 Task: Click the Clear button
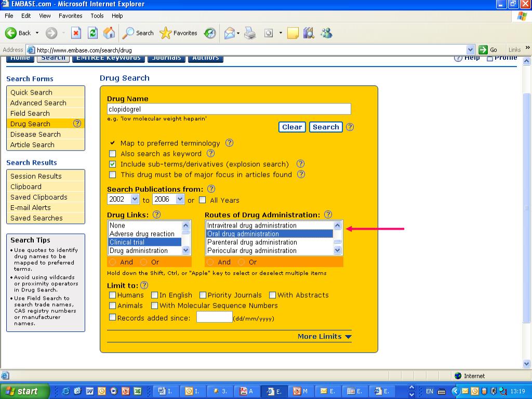tap(292, 127)
